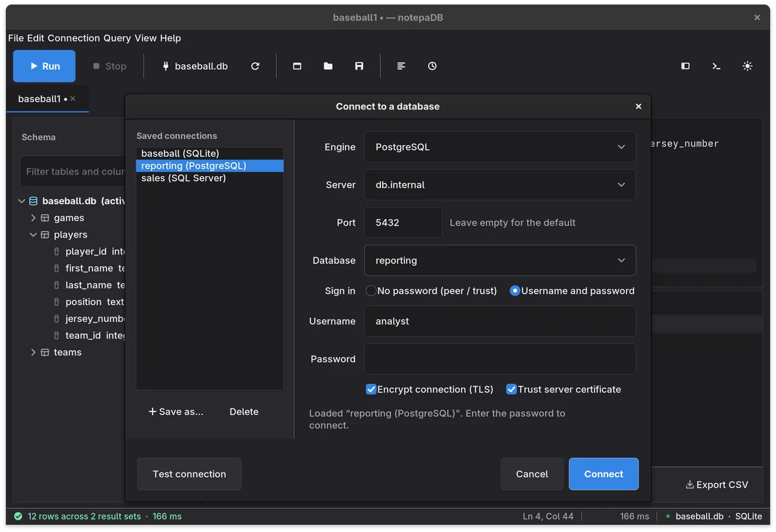Select saved connection reporting (PostgreSQL)
Image resolution: width=776 pixels, height=532 pixels.
(x=210, y=165)
